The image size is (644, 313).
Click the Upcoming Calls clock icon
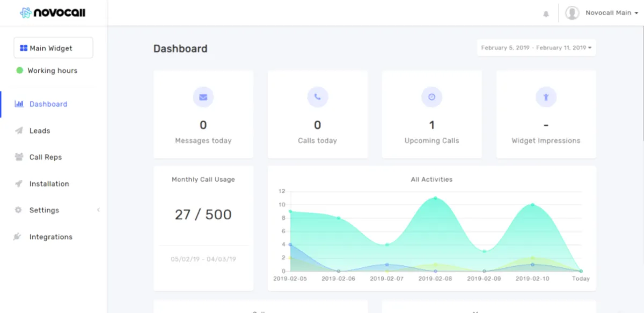point(432,97)
